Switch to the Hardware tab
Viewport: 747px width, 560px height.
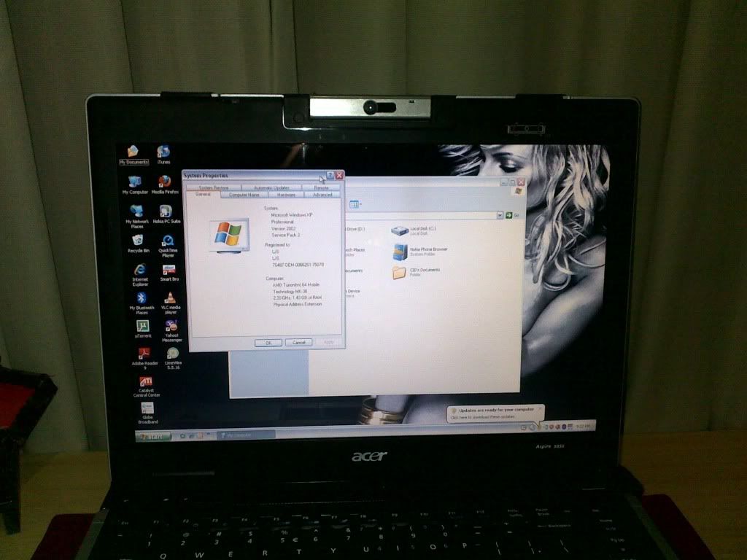[286, 195]
